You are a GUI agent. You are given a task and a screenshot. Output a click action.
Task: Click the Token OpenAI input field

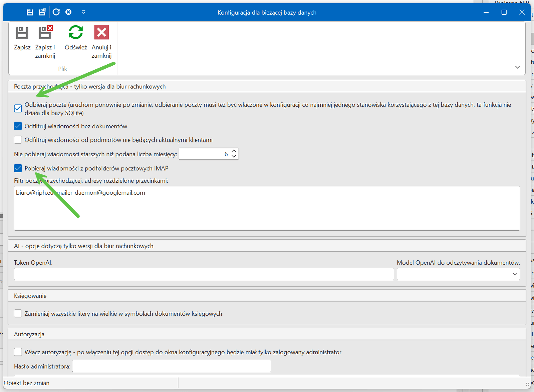pos(204,274)
